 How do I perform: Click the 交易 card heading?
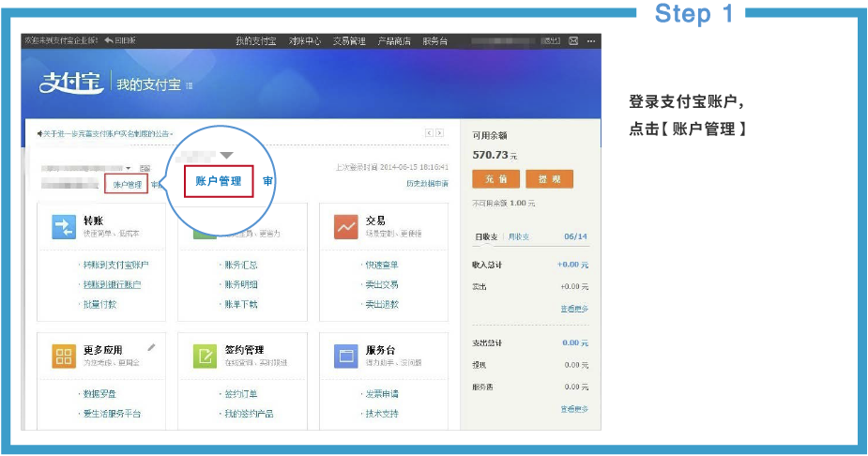(x=375, y=220)
